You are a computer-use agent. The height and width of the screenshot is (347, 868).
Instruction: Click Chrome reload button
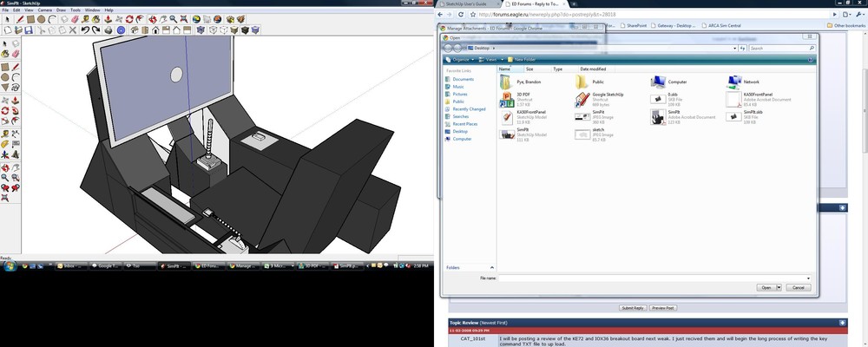pos(461,15)
